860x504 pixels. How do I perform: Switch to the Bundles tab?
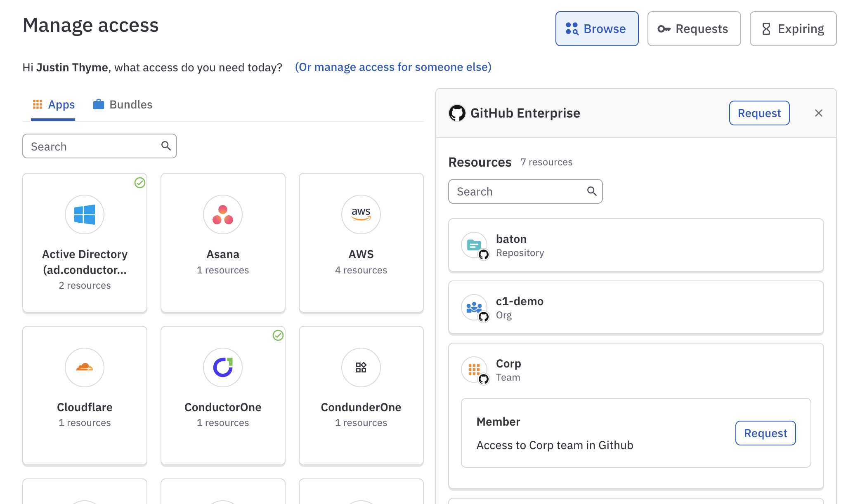[123, 105]
